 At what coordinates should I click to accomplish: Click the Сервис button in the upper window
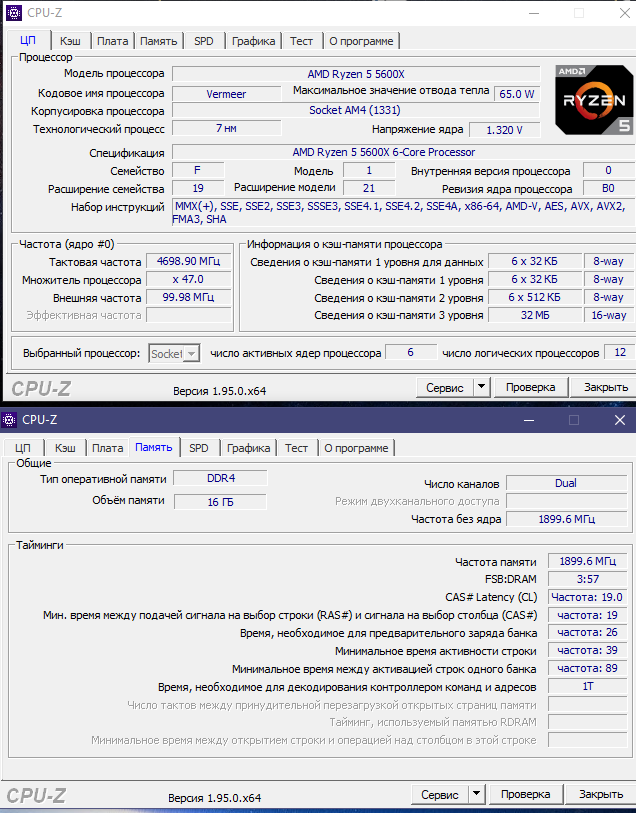[x=445, y=387]
